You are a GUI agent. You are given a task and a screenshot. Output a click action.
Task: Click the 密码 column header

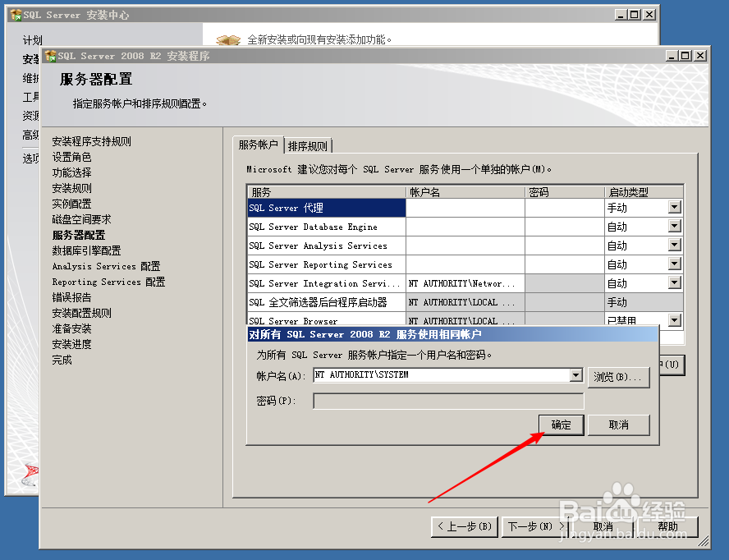click(x=565, y=192)
